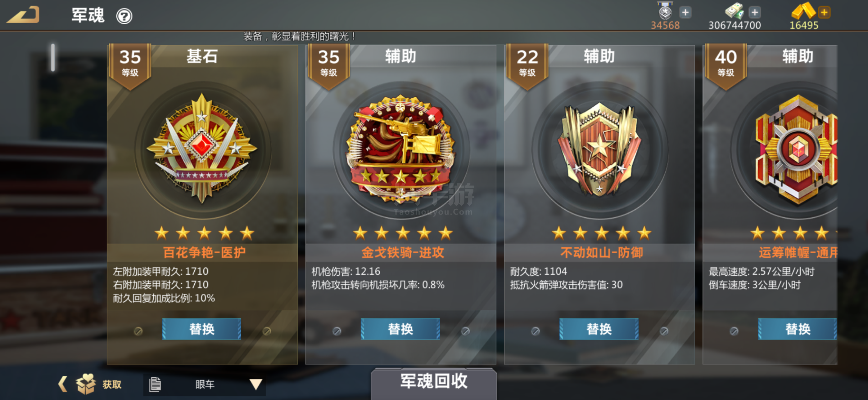Select the 基石 level 35 card header

202,56
